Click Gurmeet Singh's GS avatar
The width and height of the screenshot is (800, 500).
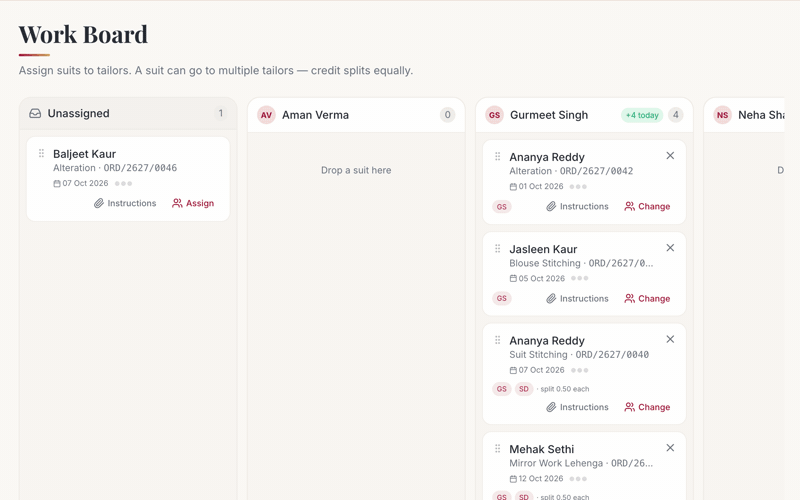click(x=494, y=115)
